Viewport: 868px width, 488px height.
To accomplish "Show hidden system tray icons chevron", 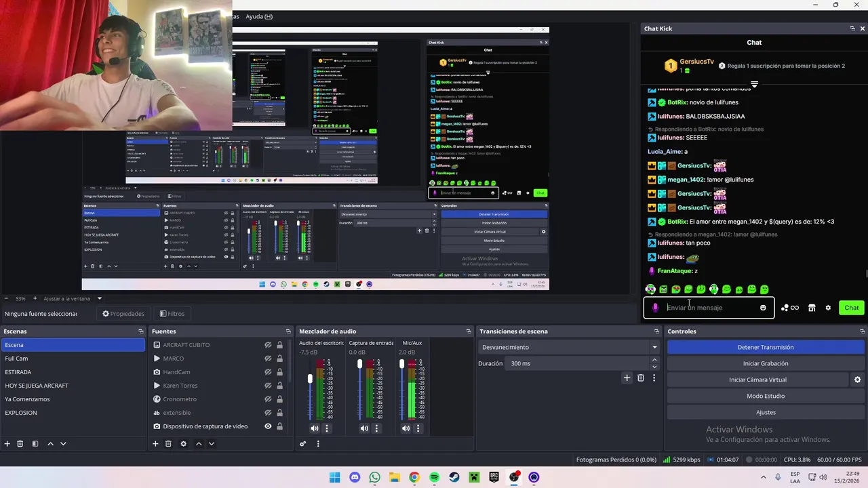I will 763,477.
